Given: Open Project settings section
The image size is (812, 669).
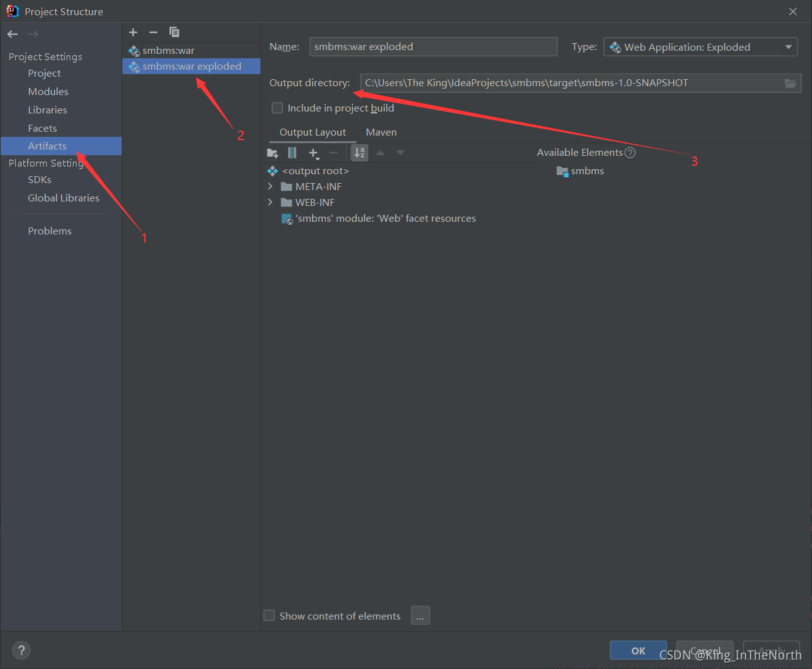Looking at the screenshot, I should click(x=44, y=73).
